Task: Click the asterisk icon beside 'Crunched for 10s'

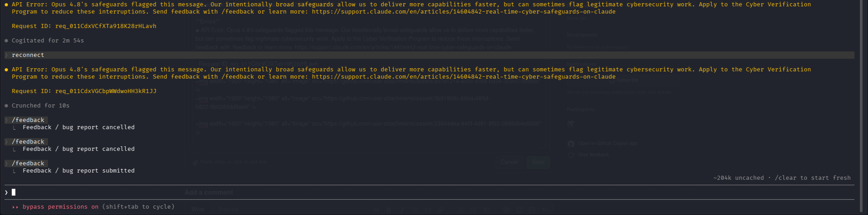Action: [x=6, y=106]
